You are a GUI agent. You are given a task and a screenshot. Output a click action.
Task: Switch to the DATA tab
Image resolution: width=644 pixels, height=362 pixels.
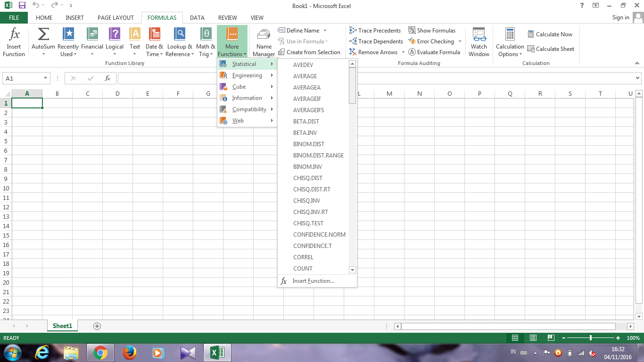(197, 18)
